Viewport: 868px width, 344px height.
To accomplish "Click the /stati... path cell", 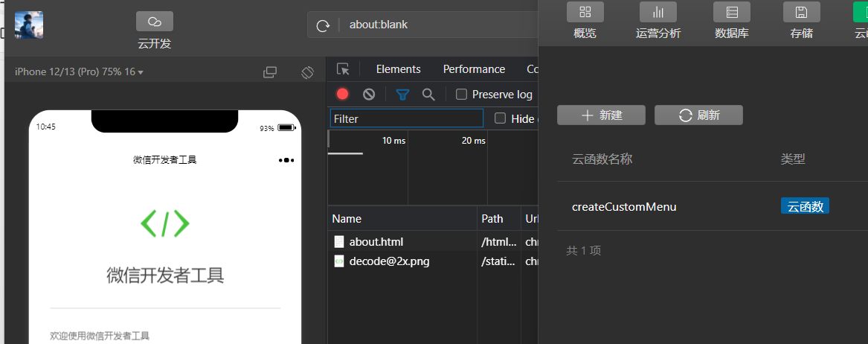I will (x=499, y=261).
